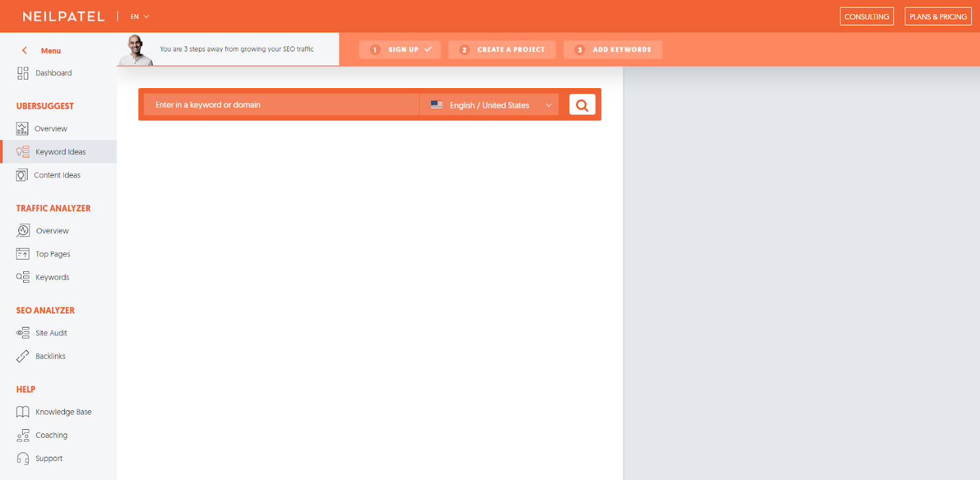This screenshot has width=980, height=480.
Task: Click the Backlinks chain icon
Action: [23, 356]
